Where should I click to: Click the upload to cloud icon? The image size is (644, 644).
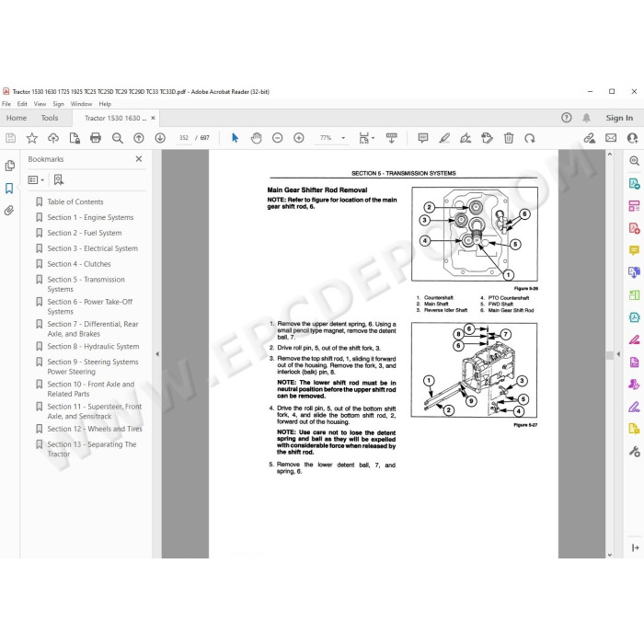(53, 138)
